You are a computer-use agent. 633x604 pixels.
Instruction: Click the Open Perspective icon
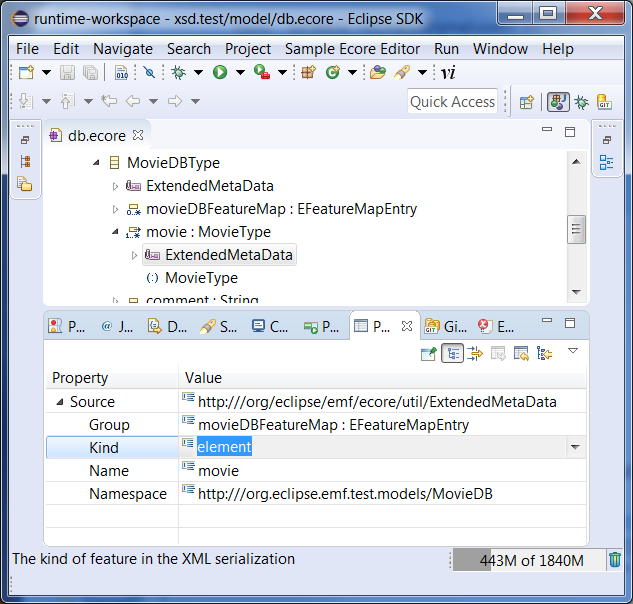tap(527, 102)
